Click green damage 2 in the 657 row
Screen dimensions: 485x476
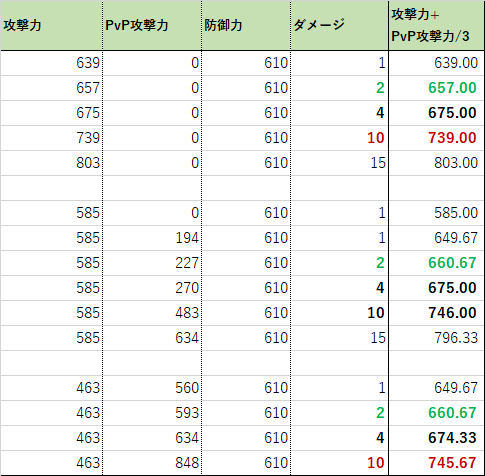(x=339, y=88)
